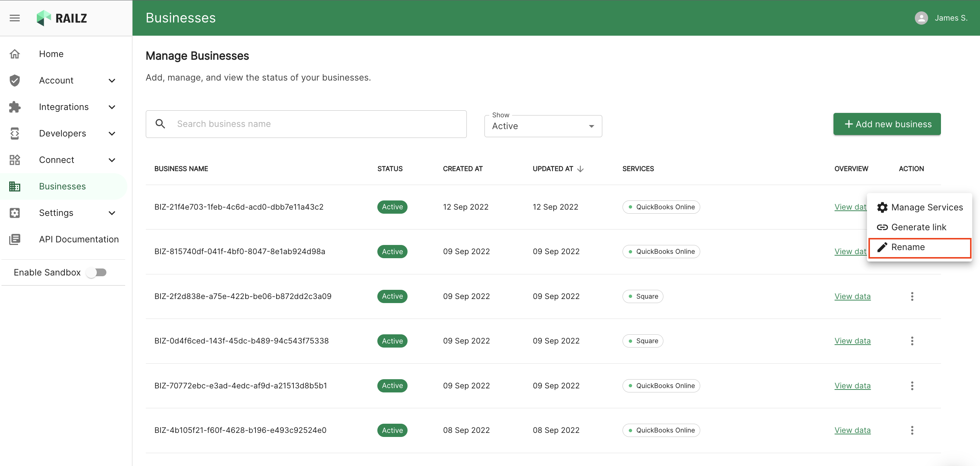Open the three-dot action menu for BIZ-2f2d838e

912,296
